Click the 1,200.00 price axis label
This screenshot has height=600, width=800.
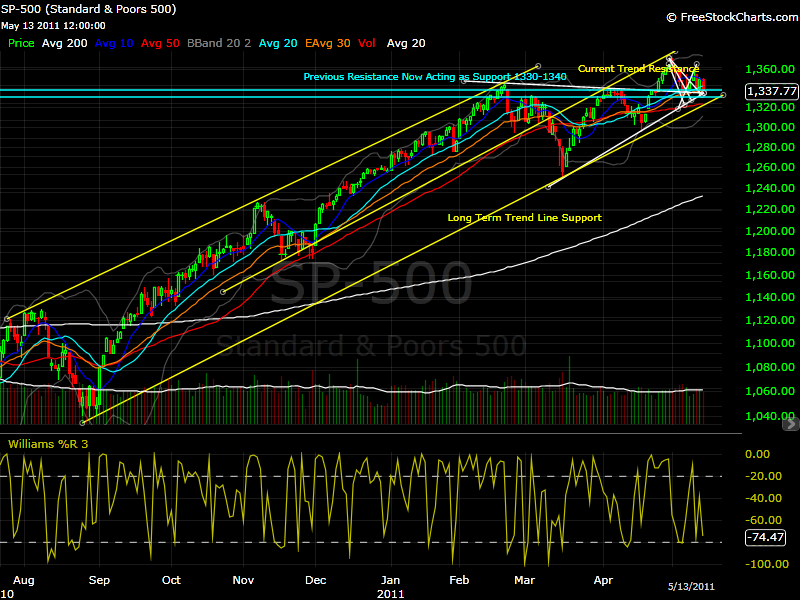point(770,231)
